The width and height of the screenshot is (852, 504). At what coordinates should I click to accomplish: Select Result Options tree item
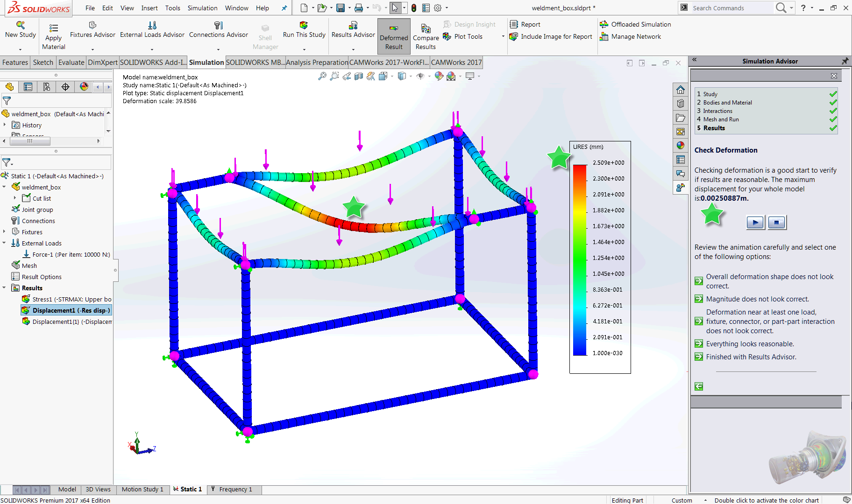[x=36, y=277]
